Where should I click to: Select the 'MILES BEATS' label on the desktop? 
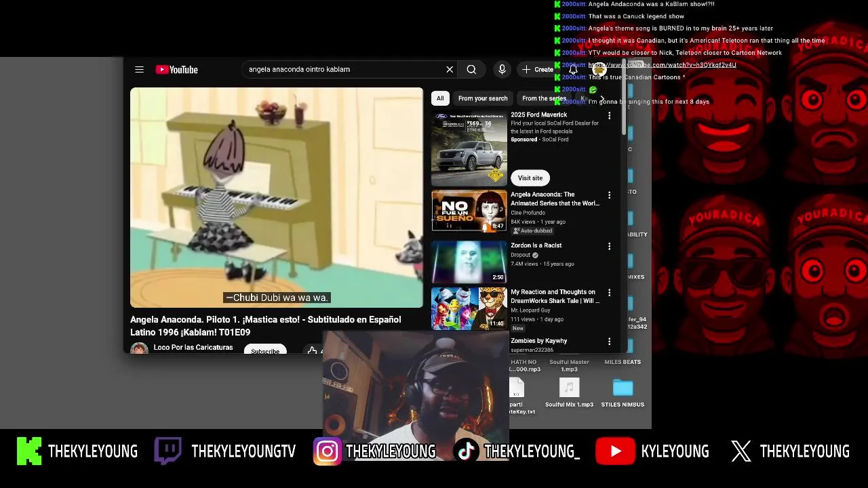coord(623,362)
